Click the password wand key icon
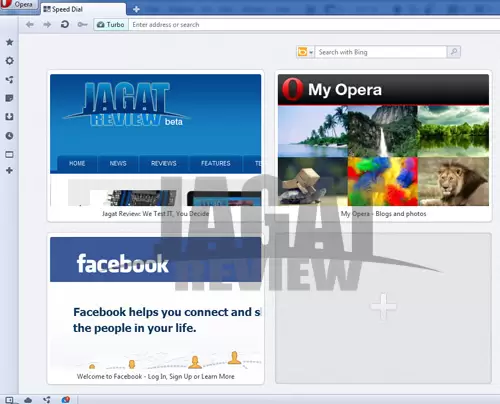Screen dimensions: 500x404 coord(82,24)
